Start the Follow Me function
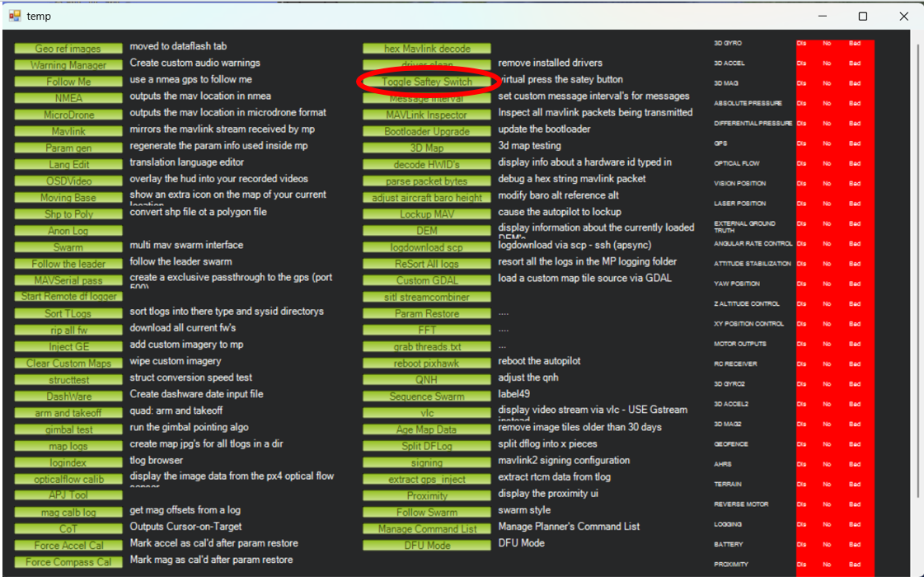The height and width of the screenshot is (577, 924). click(68, 82)
